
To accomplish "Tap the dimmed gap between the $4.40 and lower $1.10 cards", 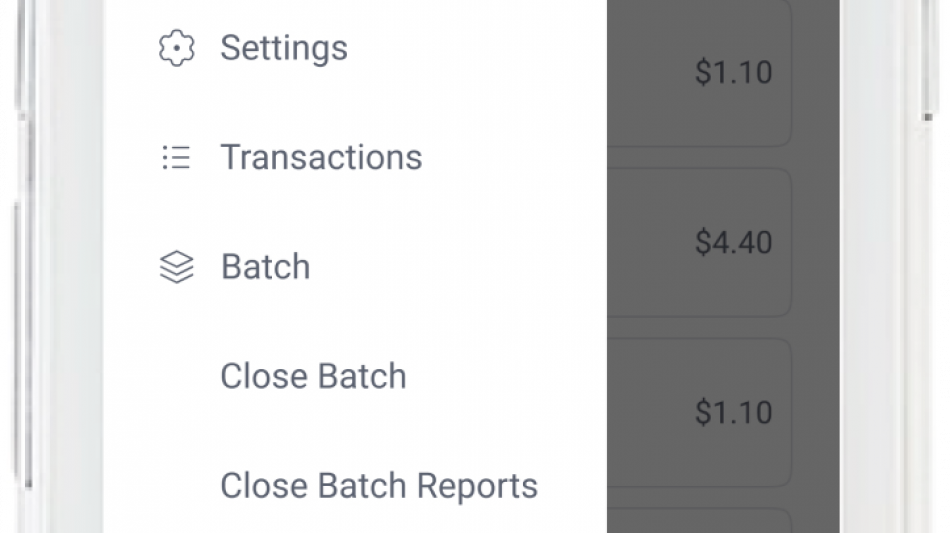I will coord(700,328).
